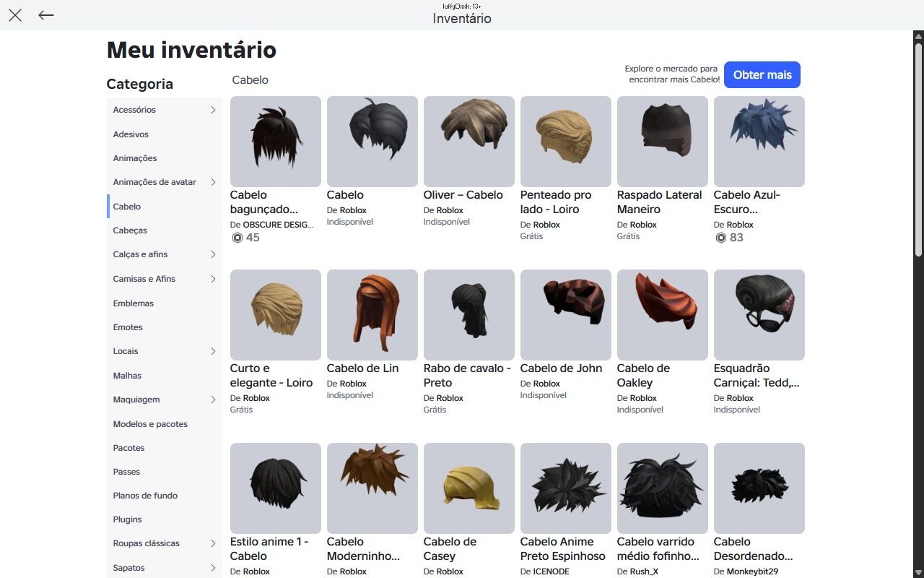The width and height of the screenshot is (924, 578).
Task: Select the Cabelo de Casey thumbnail
Action: (469, 488)
